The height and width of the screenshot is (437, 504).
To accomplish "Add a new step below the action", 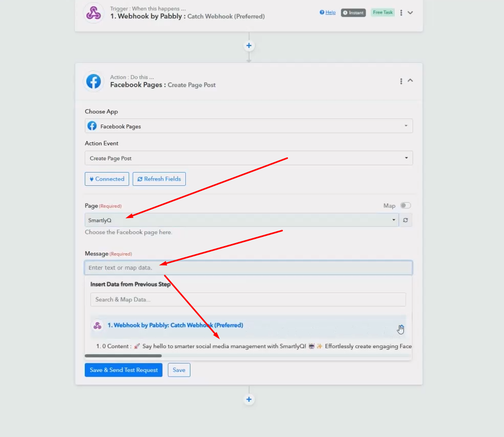I will [x=249, y=399].
